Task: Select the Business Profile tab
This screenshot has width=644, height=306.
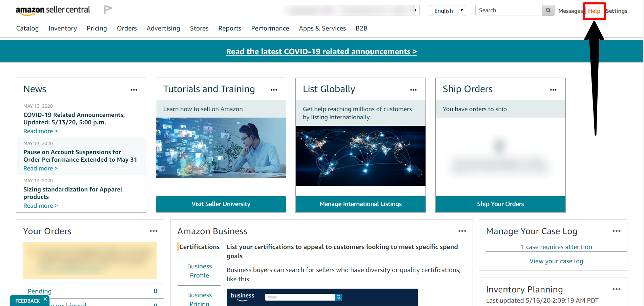Action: (x=199, y=271)
